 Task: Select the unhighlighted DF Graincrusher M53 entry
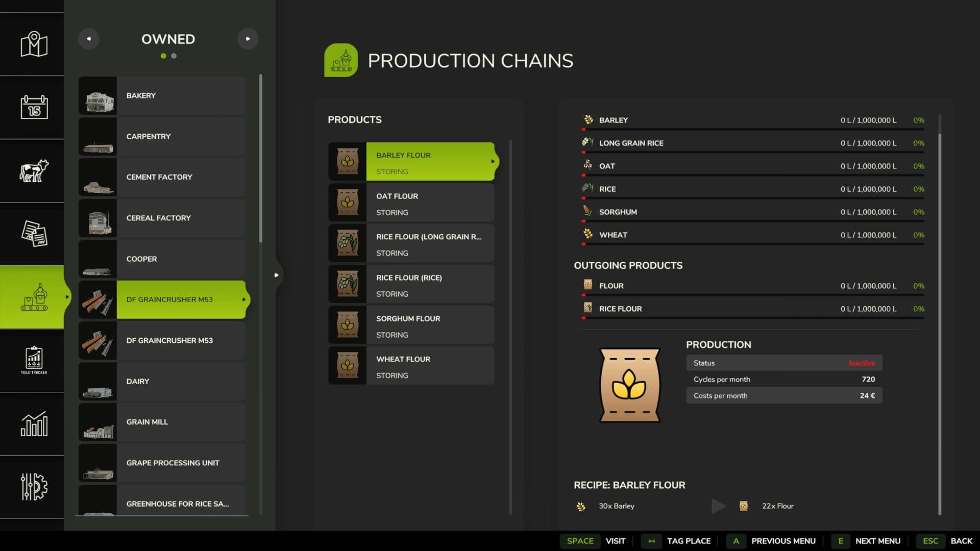click(x=162, y=341)
